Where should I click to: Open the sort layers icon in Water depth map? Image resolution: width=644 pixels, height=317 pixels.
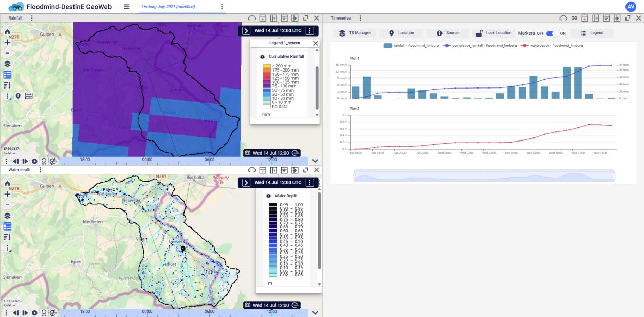point(7,237)
